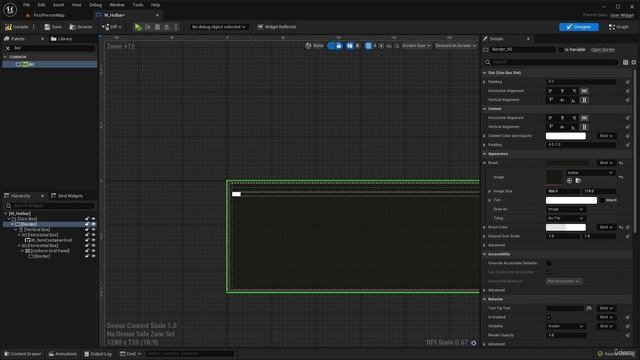Viewport: 640px width, 360px height.
Task: Click DPI Scale settings gear icon
Action: coord(473,342)
